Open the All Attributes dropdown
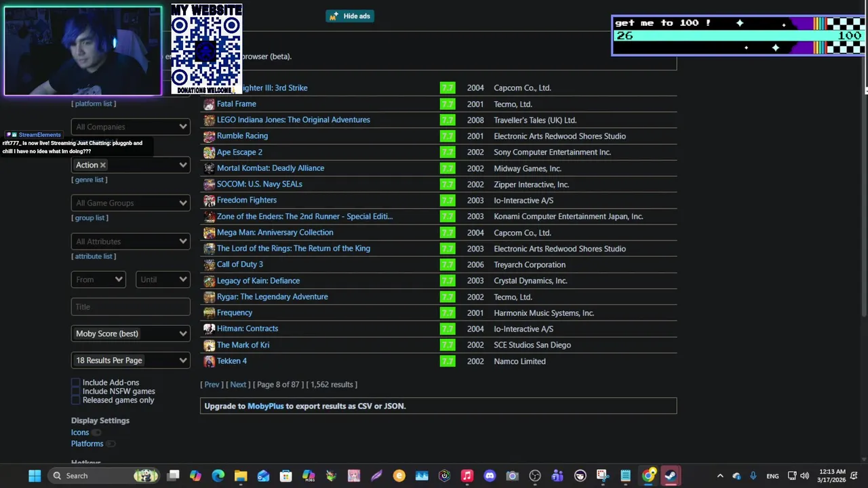The width and height of the screenshot is (868, 488). [130, 241]
